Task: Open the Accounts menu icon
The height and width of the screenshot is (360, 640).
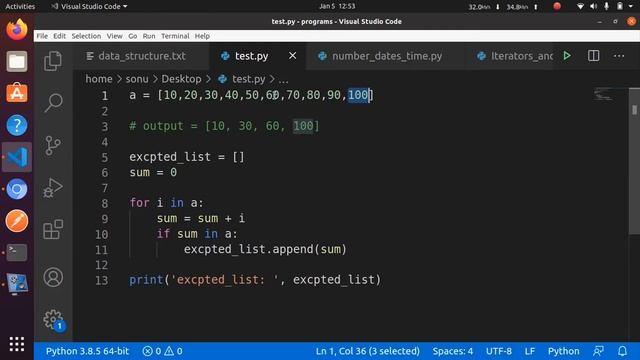Action: [x=53, y=277]
